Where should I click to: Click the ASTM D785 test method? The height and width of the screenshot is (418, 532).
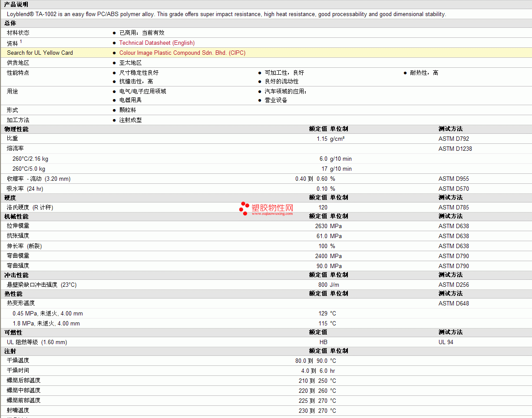click(x=454, y=207)
